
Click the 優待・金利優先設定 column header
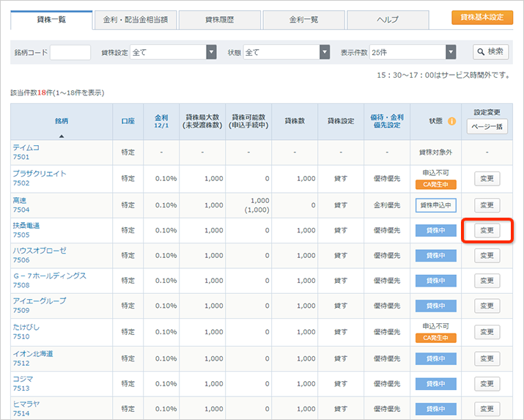(386, 121)
